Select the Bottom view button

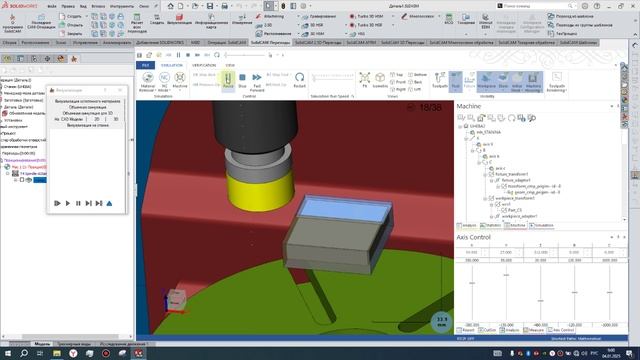point(417,75)
